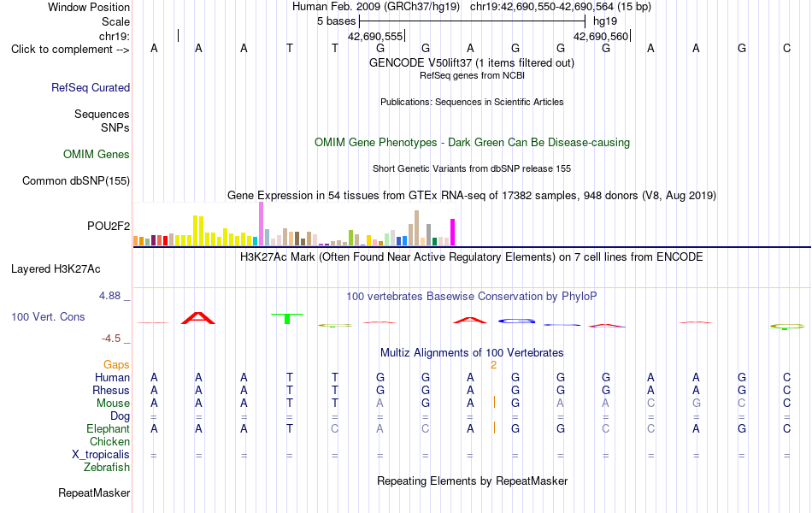Screen dimensions: 812x513
Task: Click 'Short Genetic Variants from dbSNP release 155'
Action: tap(472, 168)
